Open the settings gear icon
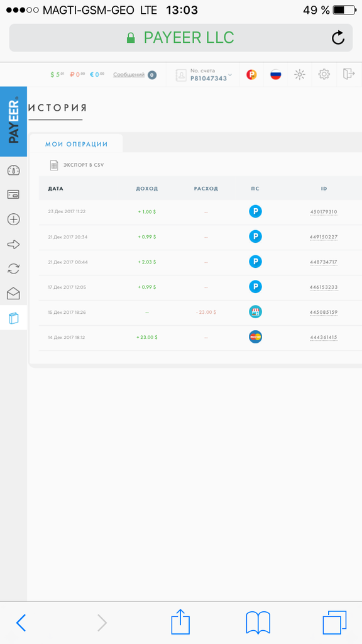The width and height of the screenshot is (362, 644). [324, 74]
